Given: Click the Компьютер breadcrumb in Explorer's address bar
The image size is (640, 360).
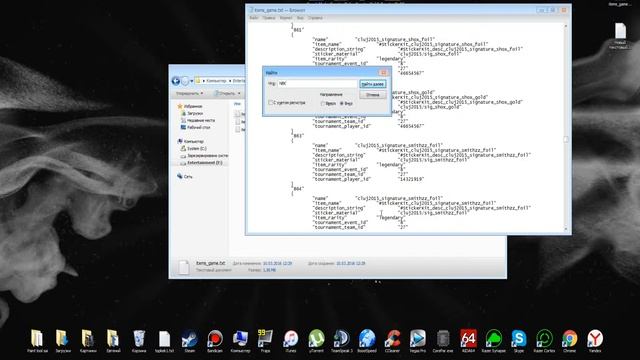Looking at the screenshot, I should click(x=216, y=81).
